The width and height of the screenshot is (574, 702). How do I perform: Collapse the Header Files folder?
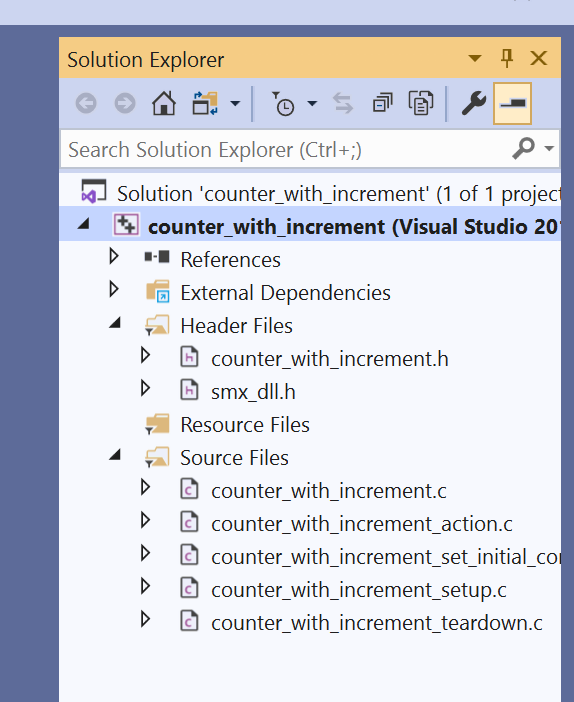115,322
